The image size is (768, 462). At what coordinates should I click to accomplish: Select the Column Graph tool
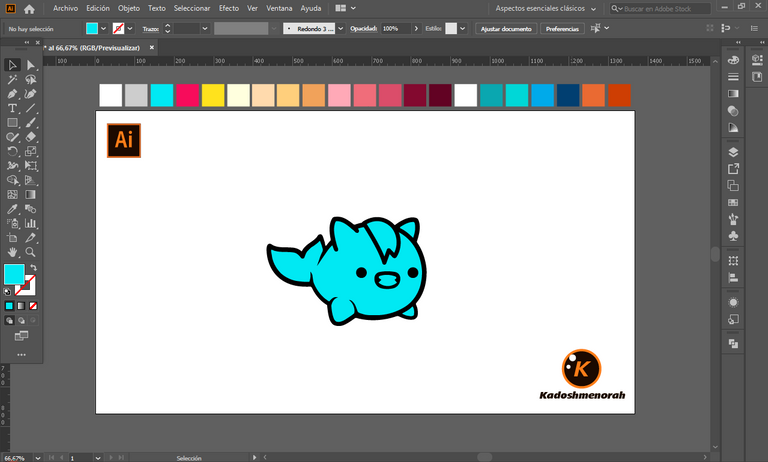[30, 223]
